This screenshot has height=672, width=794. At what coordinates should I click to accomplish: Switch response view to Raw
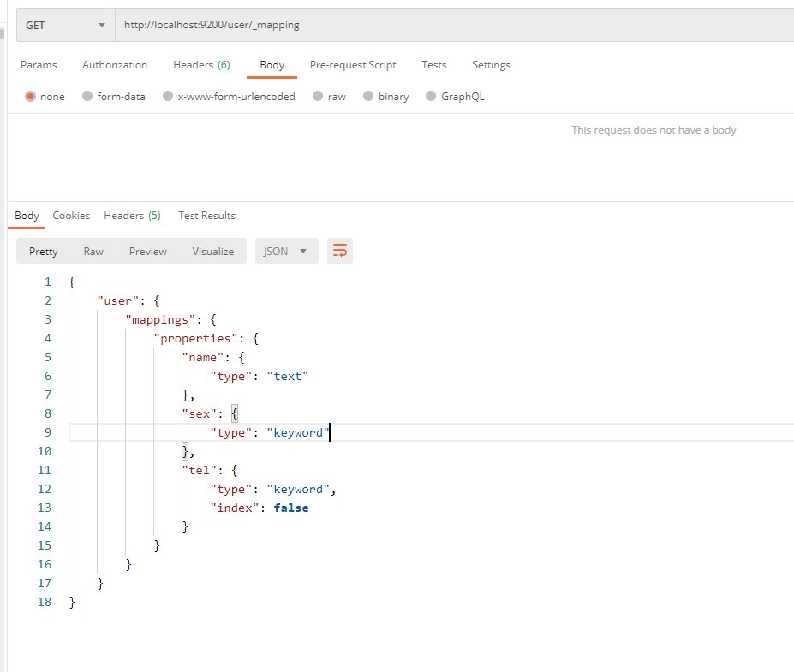tap(93, 251)
